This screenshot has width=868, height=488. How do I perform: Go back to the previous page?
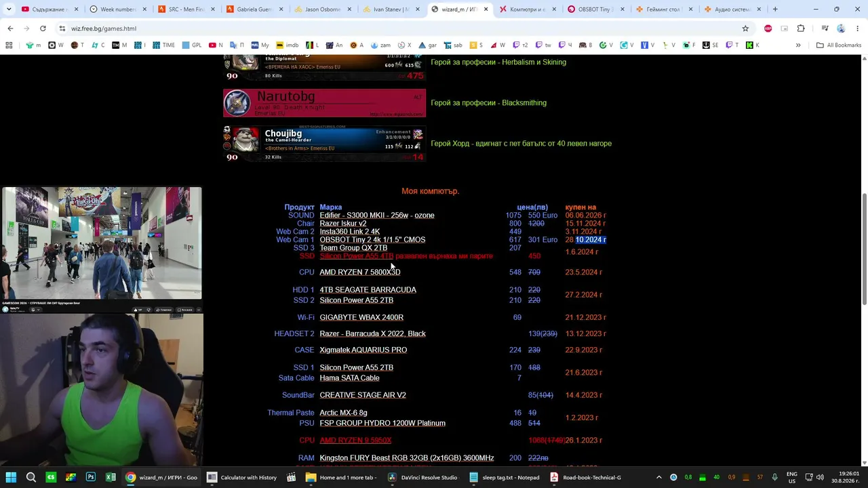(10, 28)
